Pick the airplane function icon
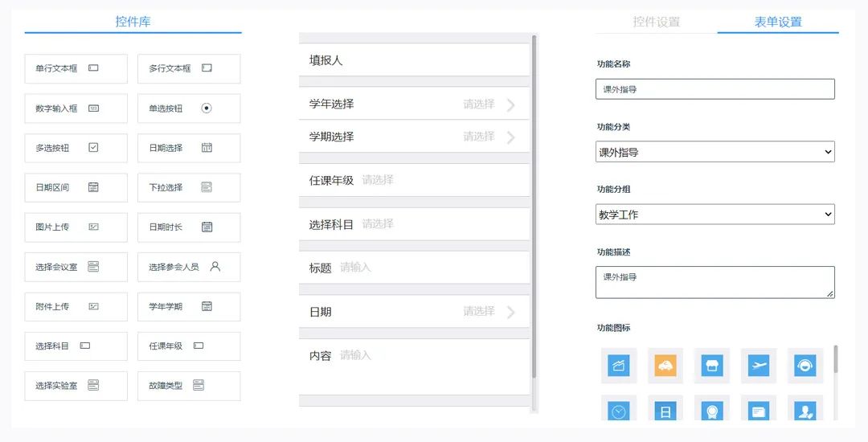This screenshot has width=868, height=442. click(x=759, y=366)
